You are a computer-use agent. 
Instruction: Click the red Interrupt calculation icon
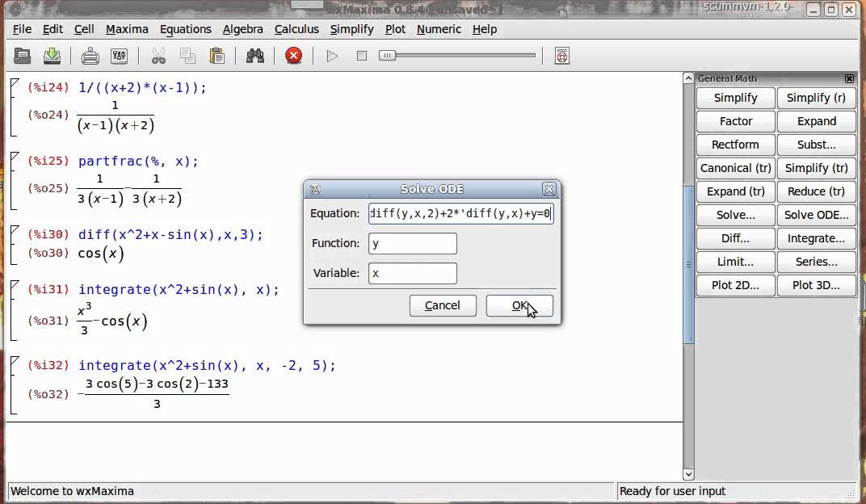point(294,56)
